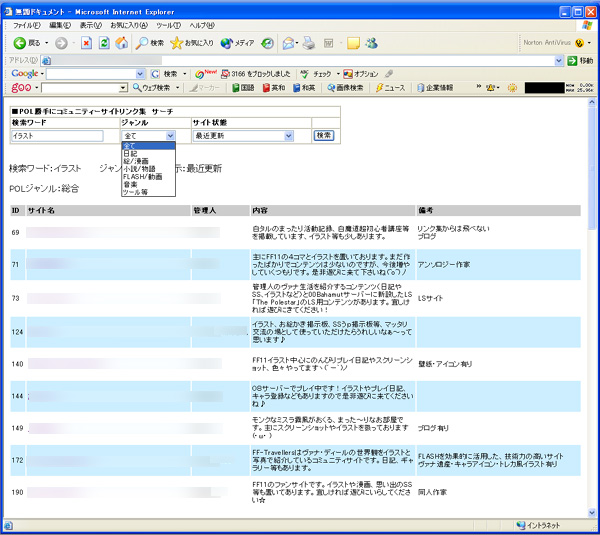The width and height of the screenshot is (600, 535).
Task: Select FLASH/動画 from genre options
Action: tap(141, 176)
